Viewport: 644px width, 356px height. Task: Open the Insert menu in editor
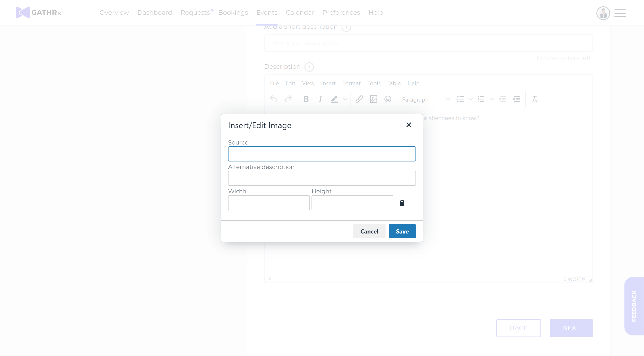(x=328, y=83)
